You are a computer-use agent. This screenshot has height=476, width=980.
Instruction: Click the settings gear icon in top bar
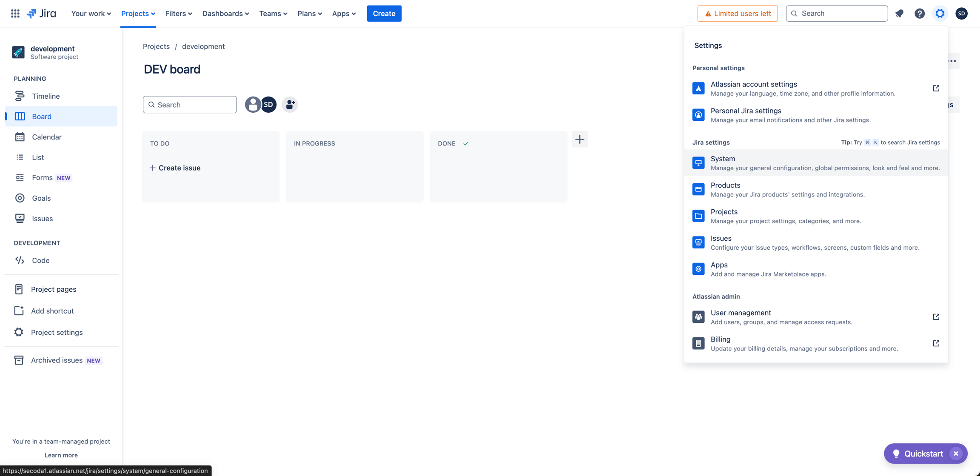tap(940, 14)
